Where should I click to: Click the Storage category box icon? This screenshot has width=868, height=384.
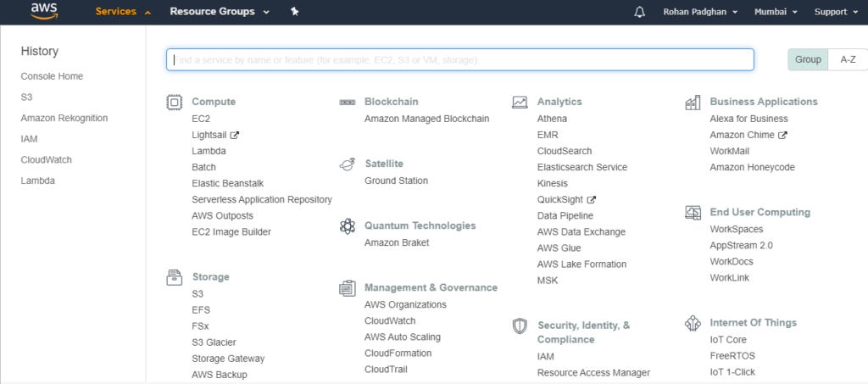[175, 277]
